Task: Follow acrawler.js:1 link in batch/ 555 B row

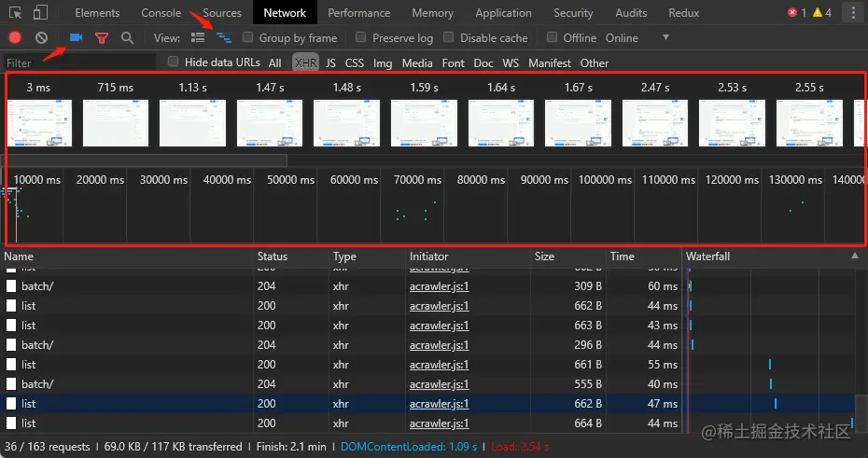Action: click(439, 384)
